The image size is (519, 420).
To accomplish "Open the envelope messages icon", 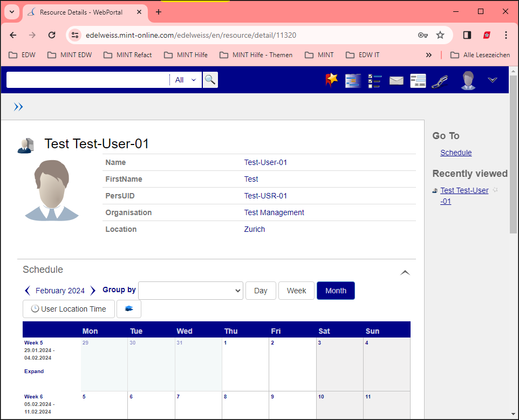I will coord(396,80).
